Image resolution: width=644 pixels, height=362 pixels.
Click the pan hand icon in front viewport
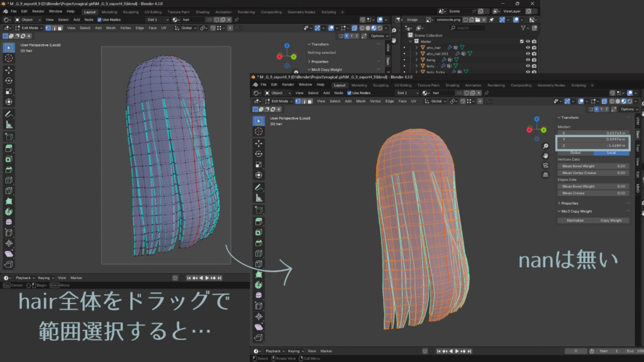click(x=545, y=155)
